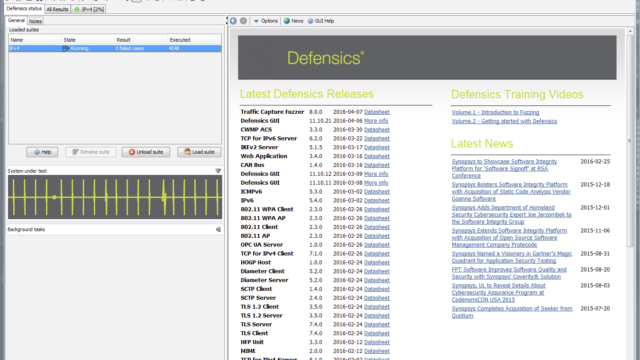Click the system under test waveform graph

[115, 197]
